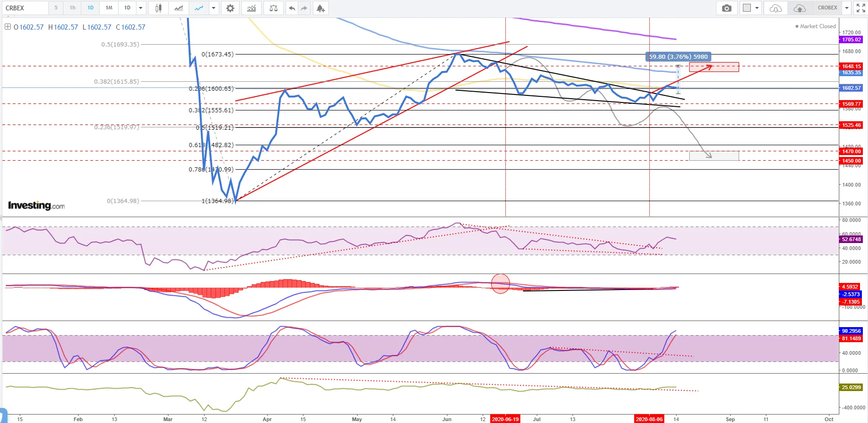Redo the last chart change

(x=304, y=8)
